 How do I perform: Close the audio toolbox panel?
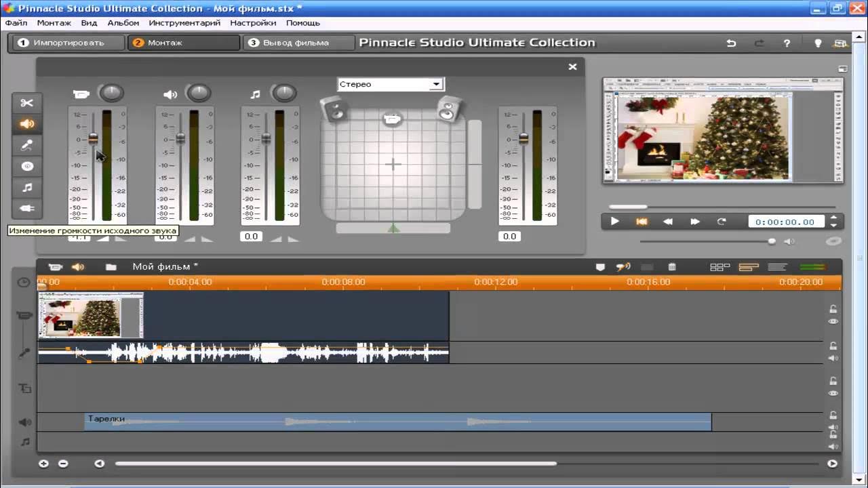(572, 66)
